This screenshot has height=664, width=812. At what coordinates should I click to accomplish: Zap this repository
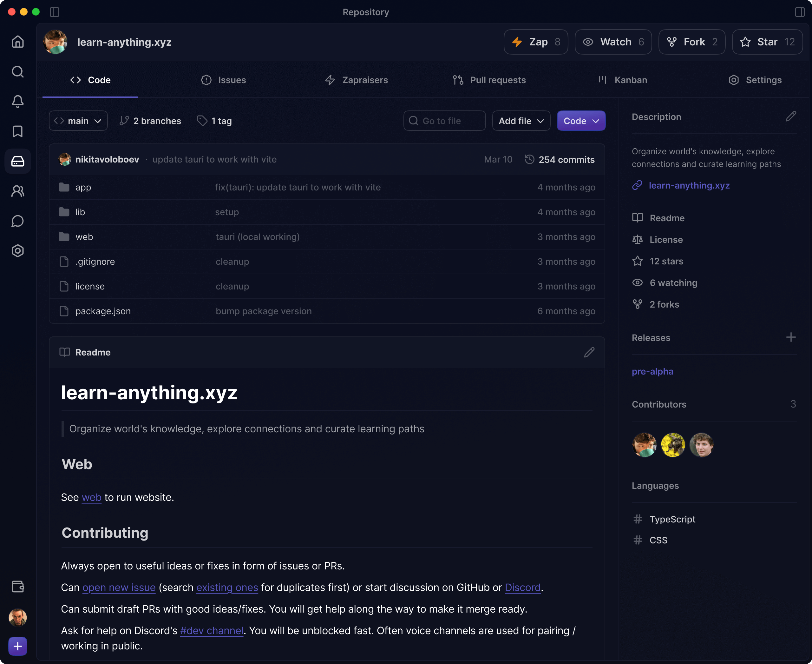[536, 42]
